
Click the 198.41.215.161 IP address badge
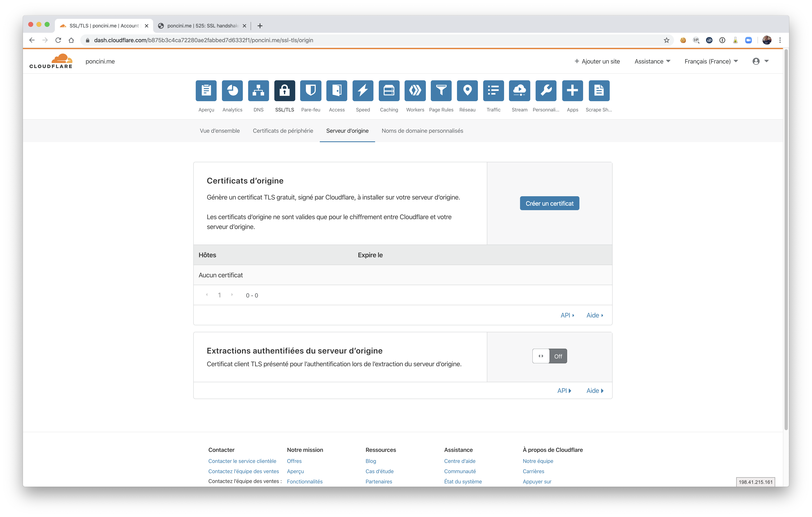pyautogui.click(x=755, y=482)
